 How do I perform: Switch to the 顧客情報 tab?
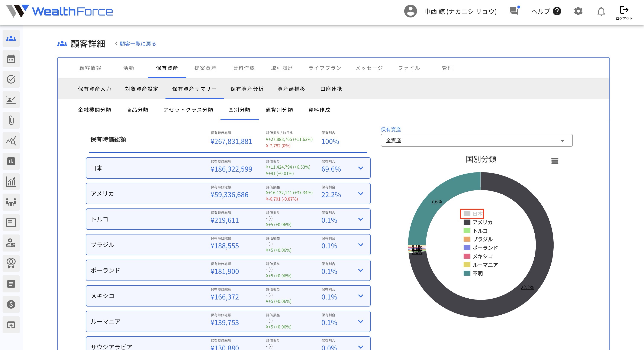[90, 68]
